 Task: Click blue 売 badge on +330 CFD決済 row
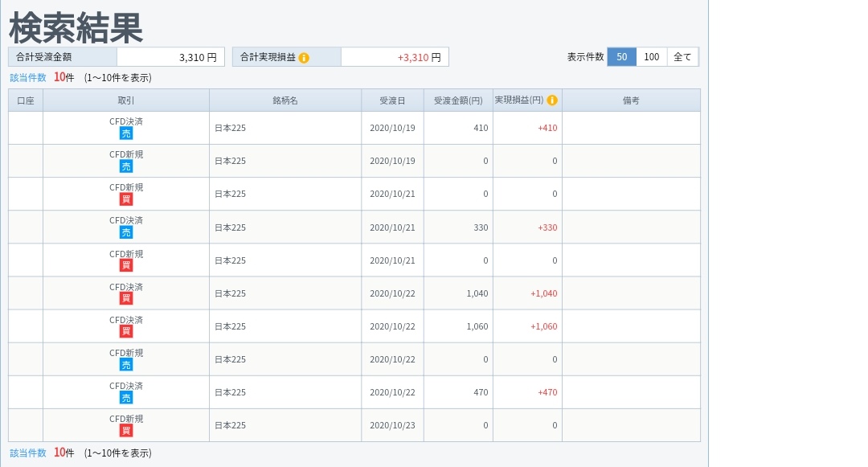[126, 232]
